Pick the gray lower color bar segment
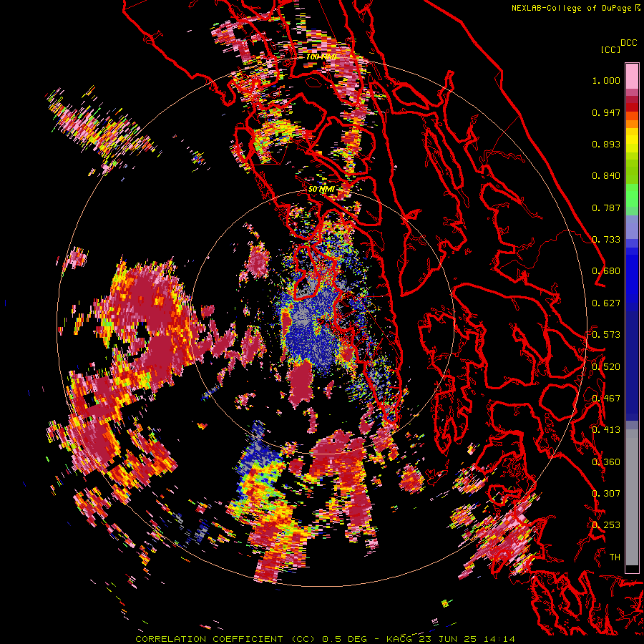 click(x=632, y=497)
